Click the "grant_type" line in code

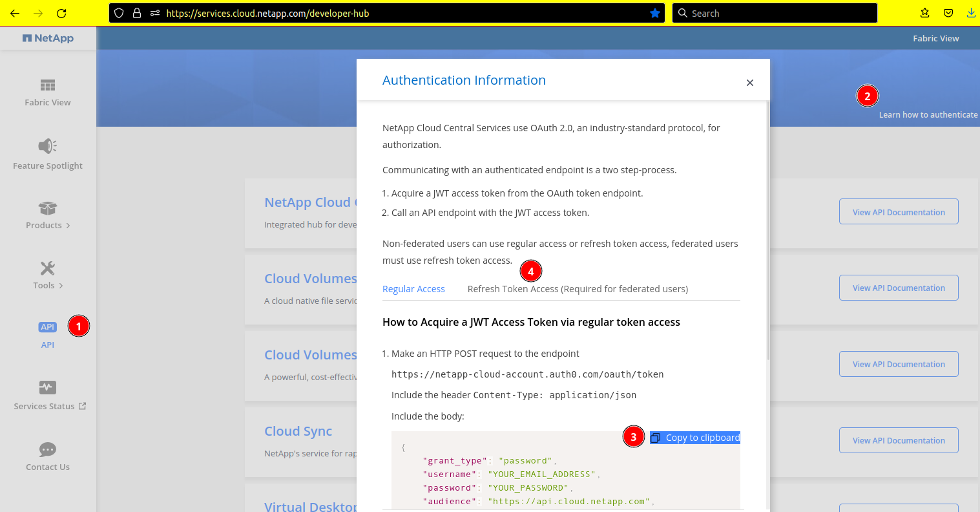(x=490, y=461)
